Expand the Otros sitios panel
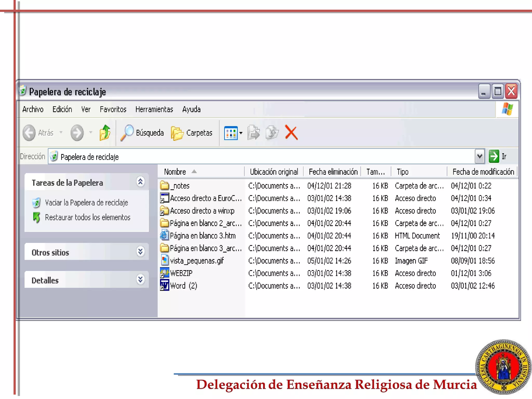Screen dimensions: 532x399 click(140, 251)
